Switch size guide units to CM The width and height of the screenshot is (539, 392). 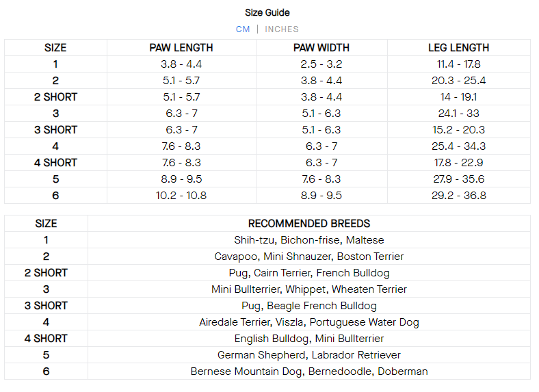tap(243, 29)
